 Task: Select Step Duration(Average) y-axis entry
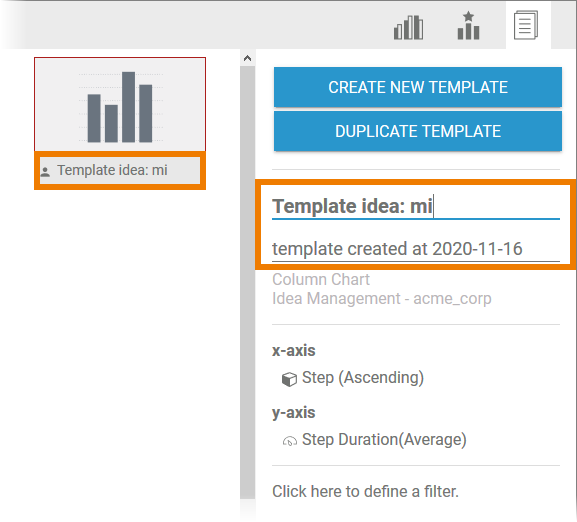click(384, 440)
